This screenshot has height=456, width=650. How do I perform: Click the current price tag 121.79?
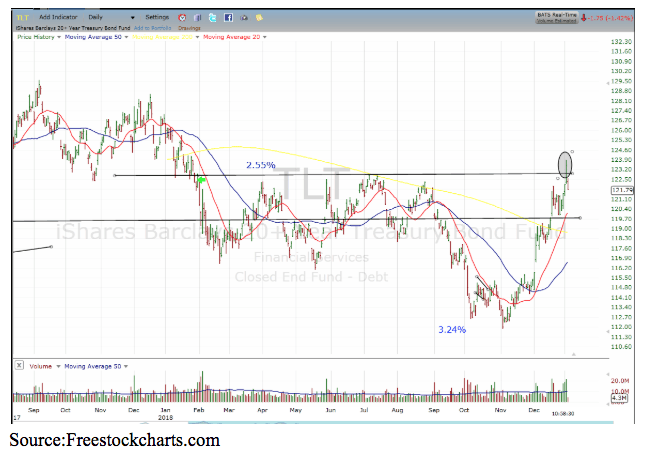[622, 190]
